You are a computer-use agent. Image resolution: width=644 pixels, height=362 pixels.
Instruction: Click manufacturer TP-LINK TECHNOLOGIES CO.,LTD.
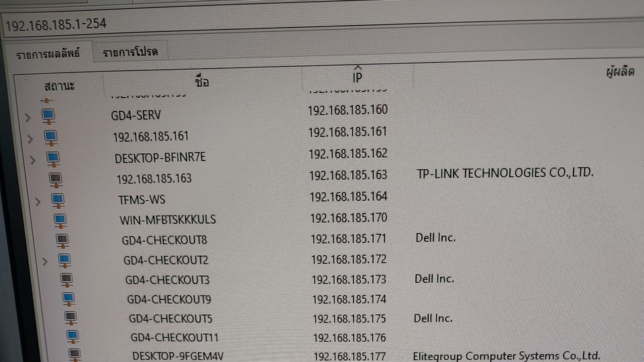click(x=505, y=173)
